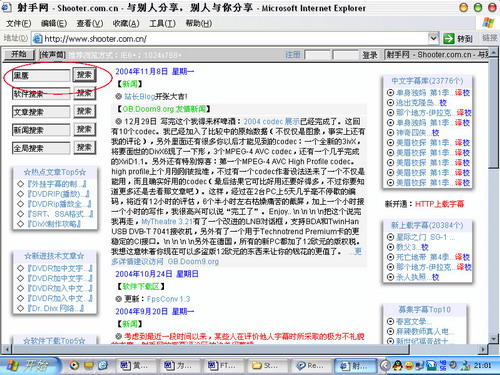Viewport: 500px width, 375px height.
Task: Open the 查看(V) menu
Action: pos(90,23)
